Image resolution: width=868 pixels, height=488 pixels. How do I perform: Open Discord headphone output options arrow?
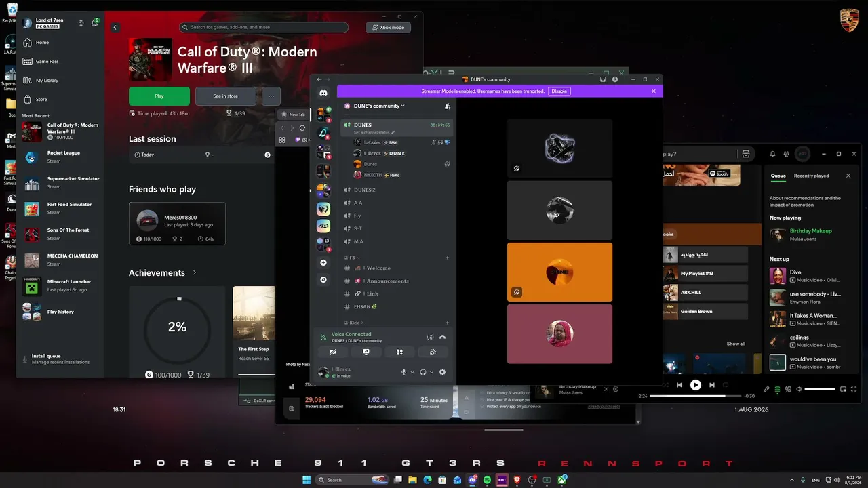431,372
